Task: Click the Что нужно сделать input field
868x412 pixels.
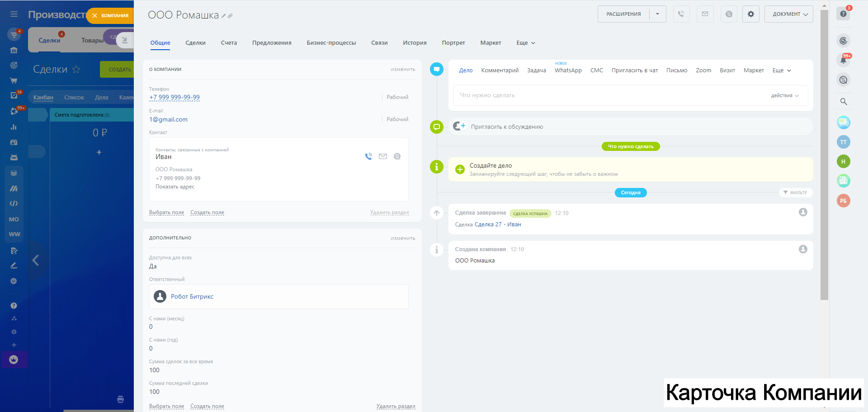Action: tap(610, 95)
